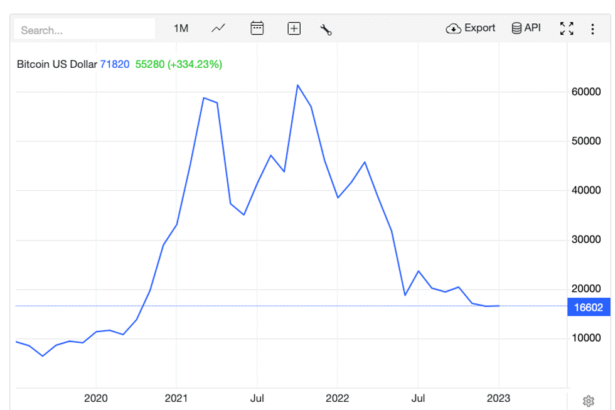Open the wrench tools icon
The height and width of the screenshot is (410, 615).
point(326,29)
